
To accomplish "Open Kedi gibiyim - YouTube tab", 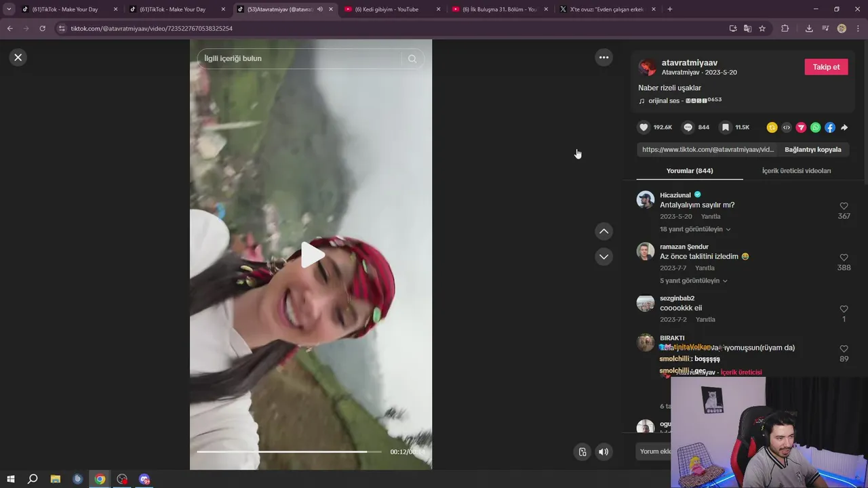I will pos(387,9).
